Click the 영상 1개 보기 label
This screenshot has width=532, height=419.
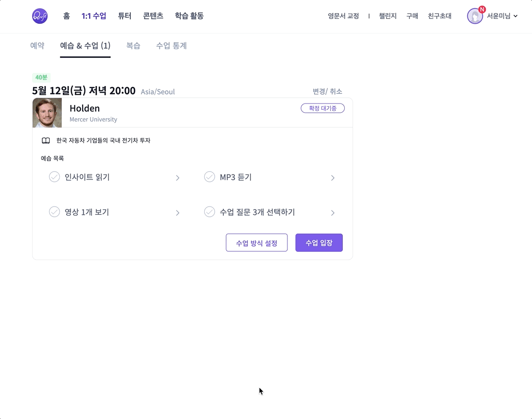point(87,212)
